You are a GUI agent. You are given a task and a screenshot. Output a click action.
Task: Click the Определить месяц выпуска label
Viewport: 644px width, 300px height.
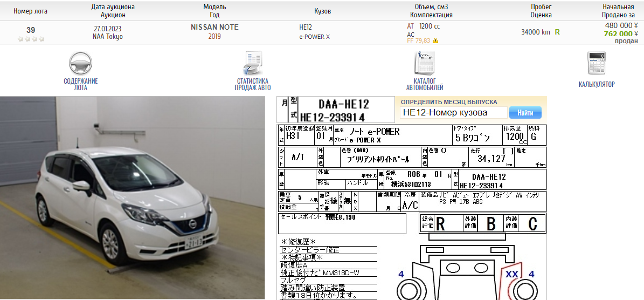pos(449,102)
